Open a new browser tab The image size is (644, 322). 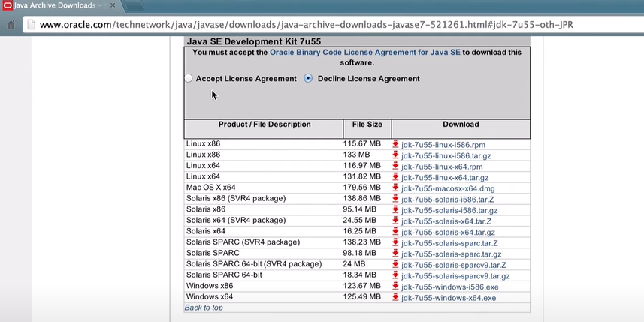click(135, 6)
